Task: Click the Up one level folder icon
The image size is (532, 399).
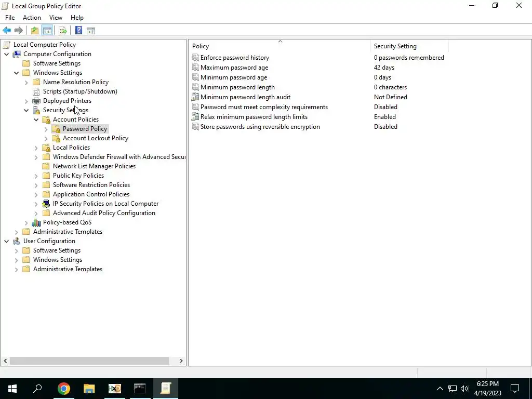Action: coord(35,31)
